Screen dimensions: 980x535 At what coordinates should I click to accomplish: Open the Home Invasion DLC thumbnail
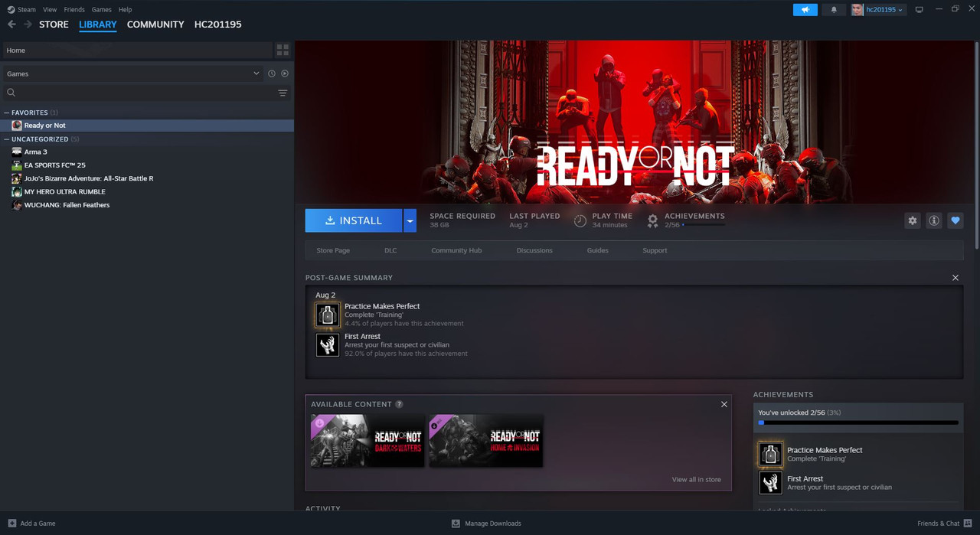(x=486, y=441)
